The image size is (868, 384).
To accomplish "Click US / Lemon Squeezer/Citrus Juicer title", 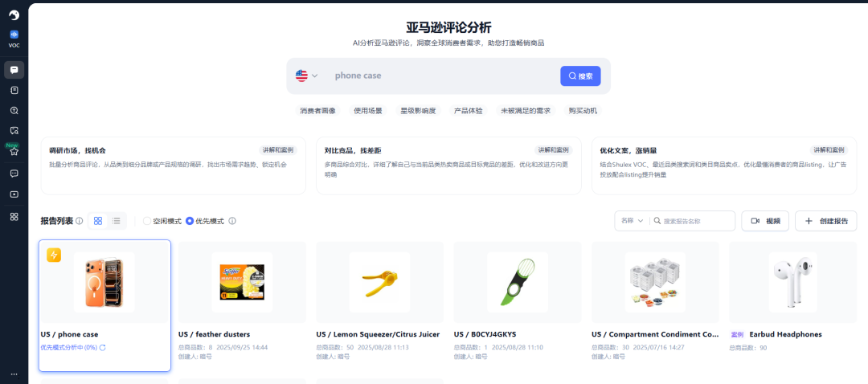I will coord(378,334).
